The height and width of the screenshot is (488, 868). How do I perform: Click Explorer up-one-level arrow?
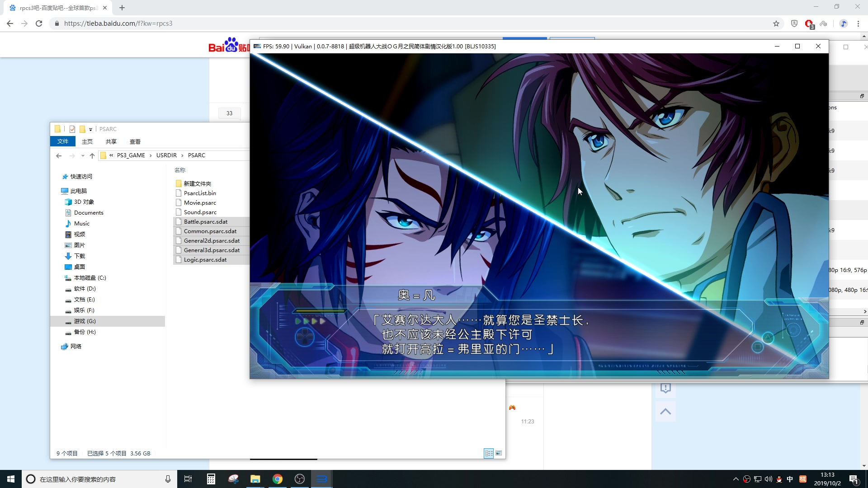tap(92, 155)
